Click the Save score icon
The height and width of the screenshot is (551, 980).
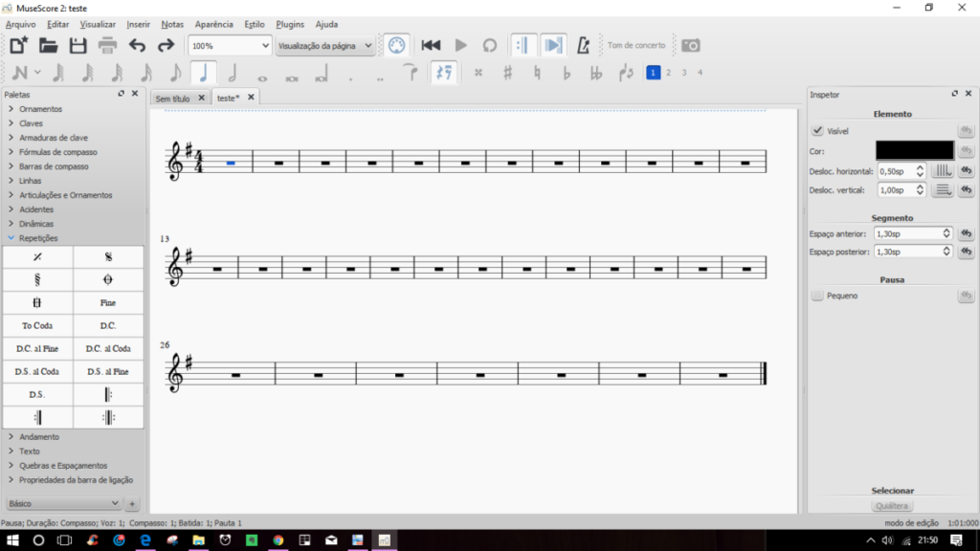(78, 45)
